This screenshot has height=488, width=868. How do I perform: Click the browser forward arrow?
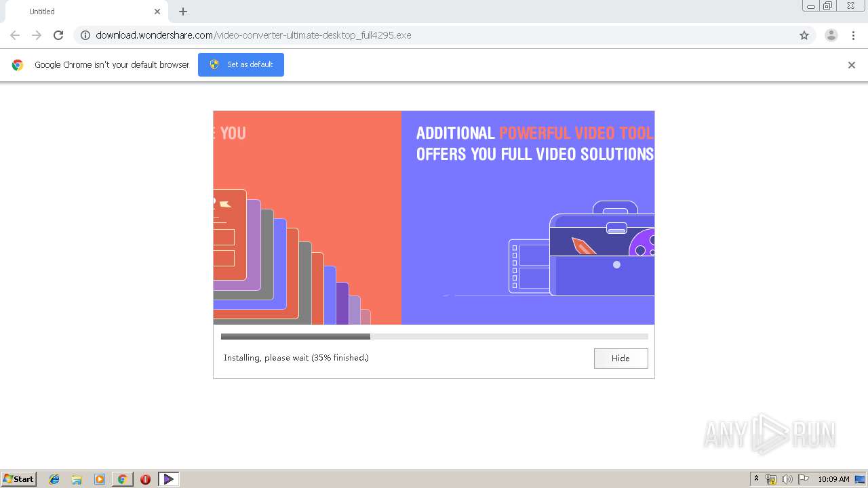pos(37,35)
